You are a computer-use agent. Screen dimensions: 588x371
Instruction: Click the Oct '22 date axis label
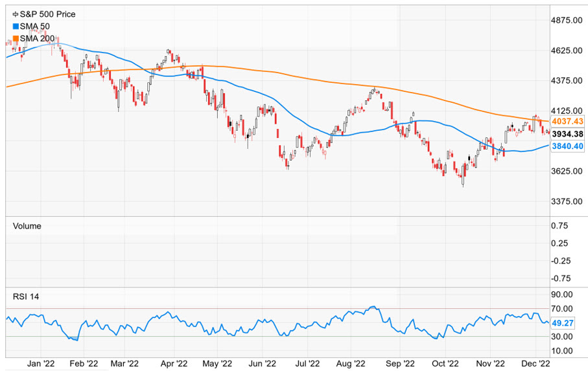coord(446,363)
